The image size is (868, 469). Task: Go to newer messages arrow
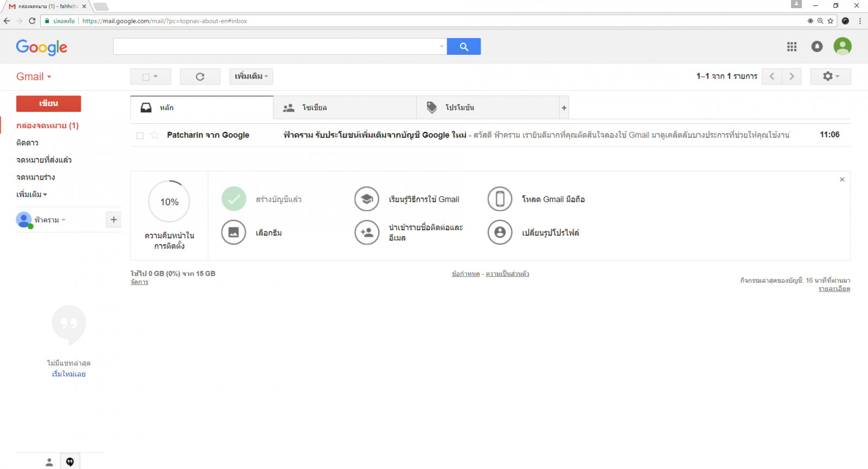pyautogui.click(x=771, y=77)
